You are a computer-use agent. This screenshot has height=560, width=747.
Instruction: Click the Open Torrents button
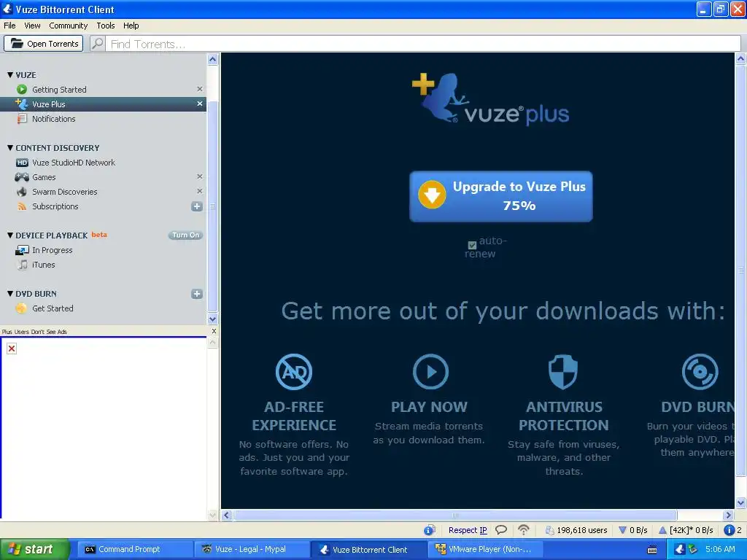44,44
